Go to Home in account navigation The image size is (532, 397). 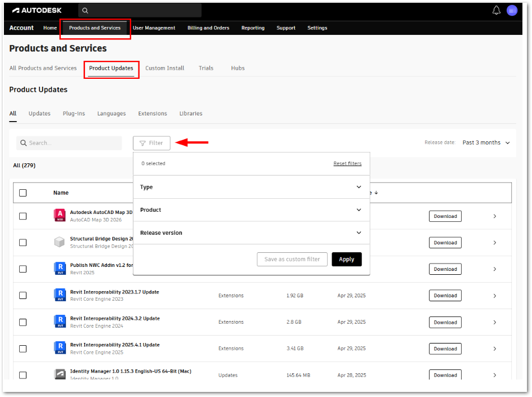(50, 28)
